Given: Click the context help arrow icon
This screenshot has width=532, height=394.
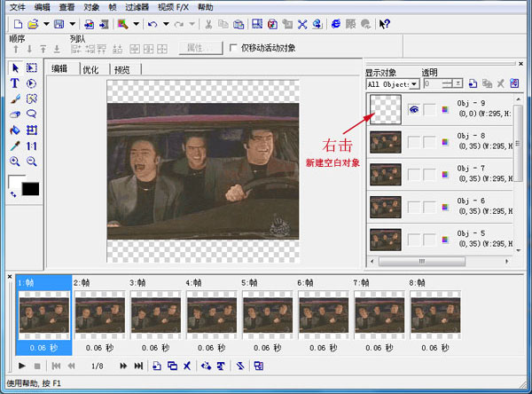Looking at the screenshot, I should point(385,24).
